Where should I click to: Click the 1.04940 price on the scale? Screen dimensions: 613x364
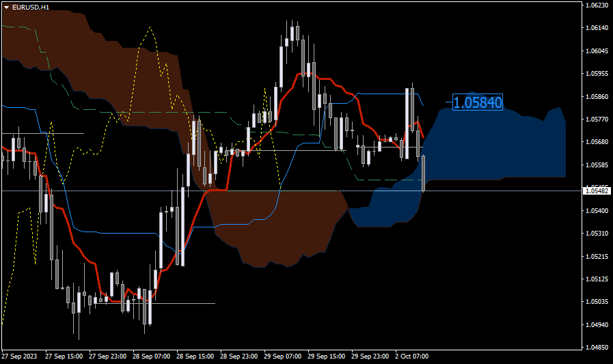(x=597, y=324)
